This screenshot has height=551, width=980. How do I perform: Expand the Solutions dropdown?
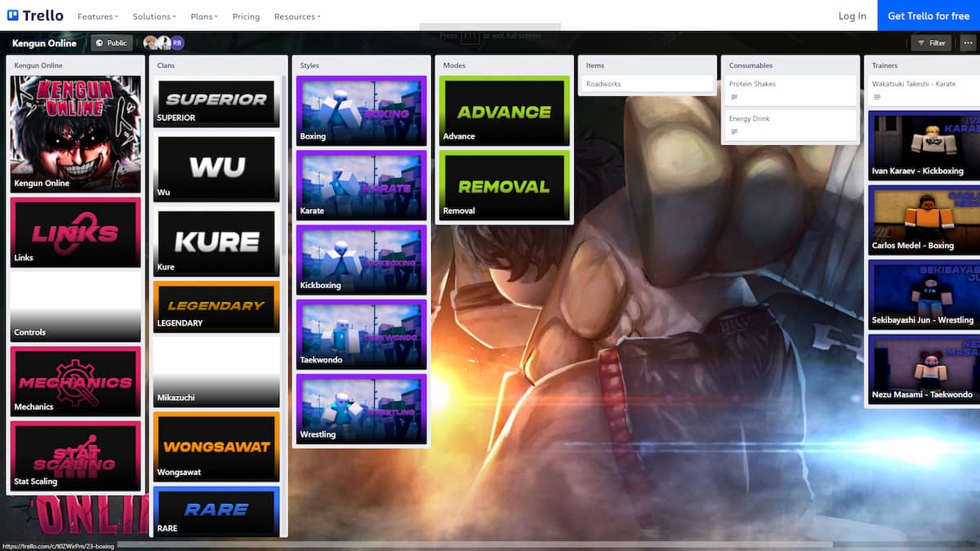click(154, 16)
